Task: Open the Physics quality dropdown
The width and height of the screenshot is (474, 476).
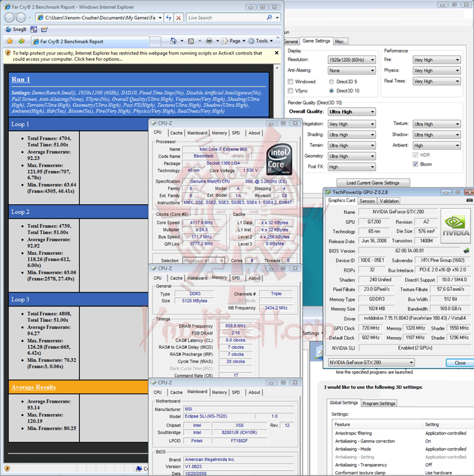Action: (x=436, y=70)
